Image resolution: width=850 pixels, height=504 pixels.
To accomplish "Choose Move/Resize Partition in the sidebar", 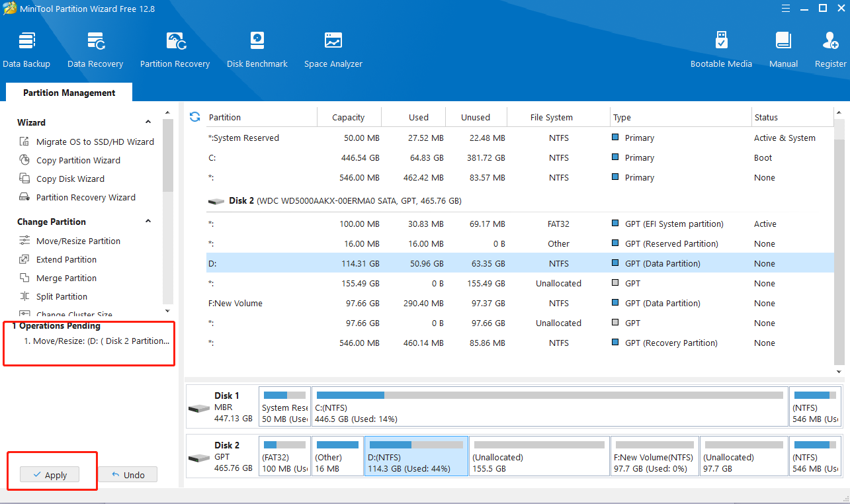I will point(69,241).
